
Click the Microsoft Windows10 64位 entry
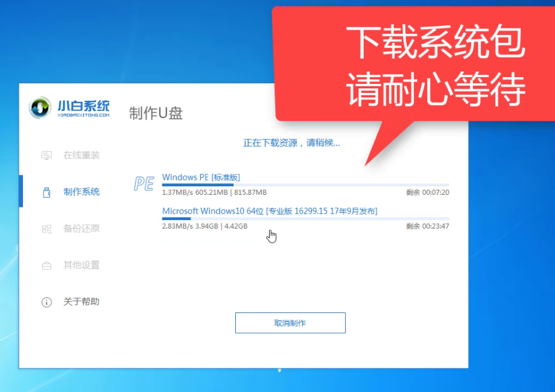click(271, 210)
